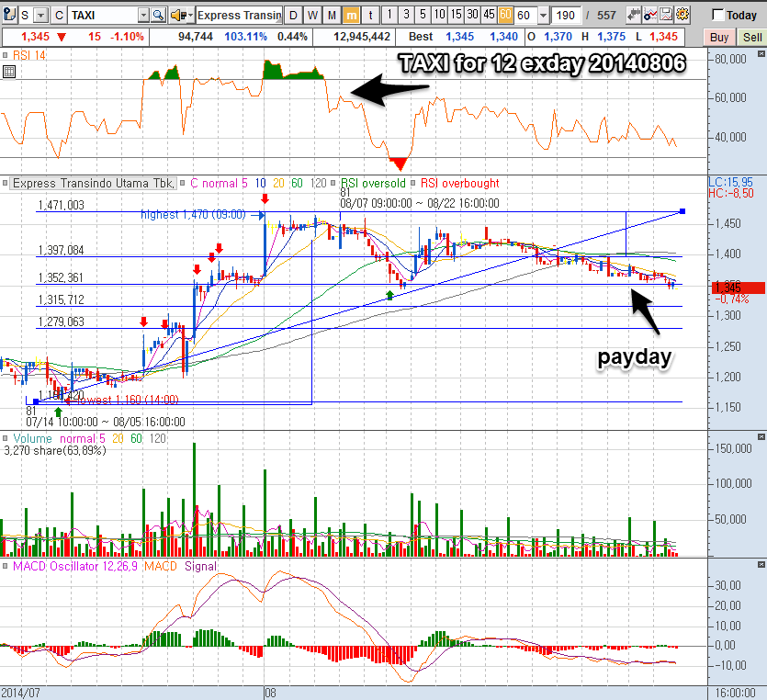Click the 1,315,712 level label
The height and width of the screenshot is (700, 767).
pyautogui.click(x=62, y=299)
